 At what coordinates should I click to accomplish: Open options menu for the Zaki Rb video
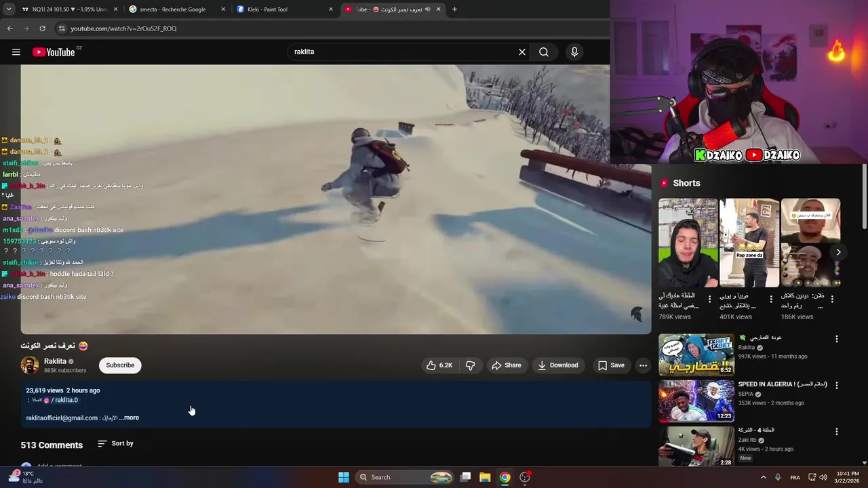[836, 431]
